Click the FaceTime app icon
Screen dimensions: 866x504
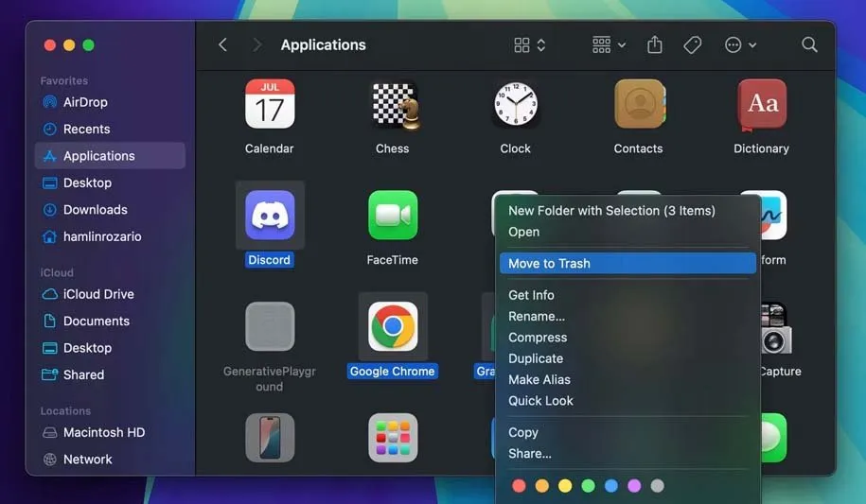coord(393,216)
